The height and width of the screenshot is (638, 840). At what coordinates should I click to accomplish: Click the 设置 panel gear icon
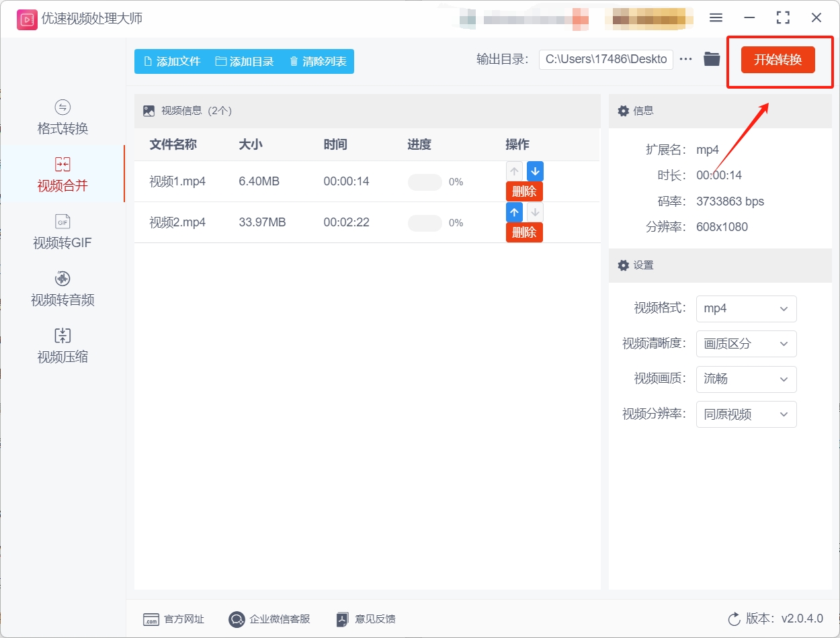[624, 265]
